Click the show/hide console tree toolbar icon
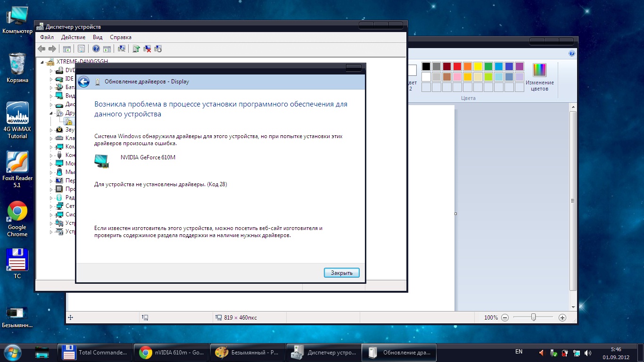The width and height of the screenshot is (644, 362). click(67, 49)
